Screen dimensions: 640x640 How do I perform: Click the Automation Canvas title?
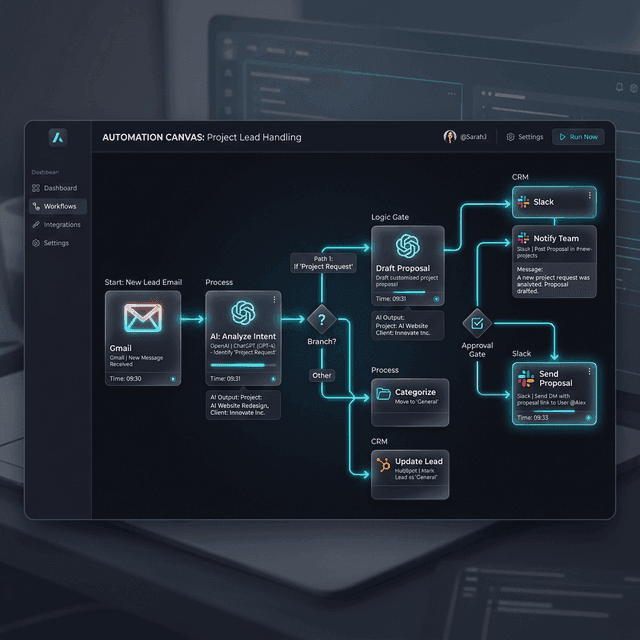coord(202,137)
